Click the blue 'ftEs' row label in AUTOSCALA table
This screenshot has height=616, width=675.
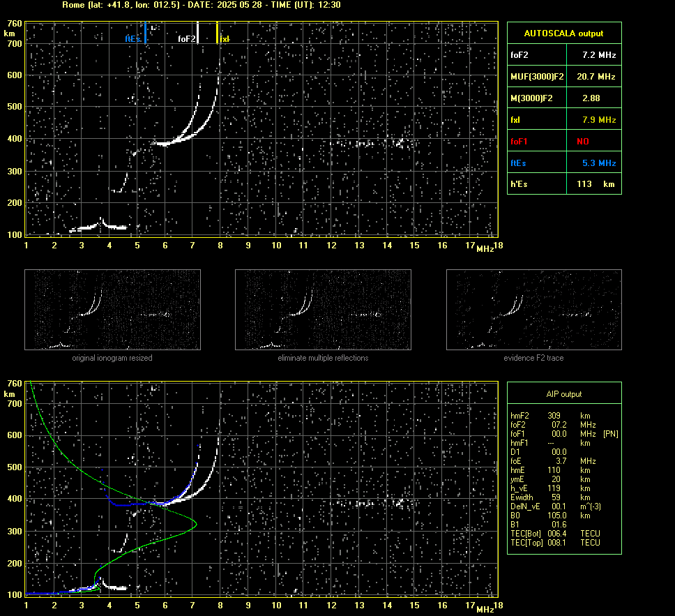[518, 163]
